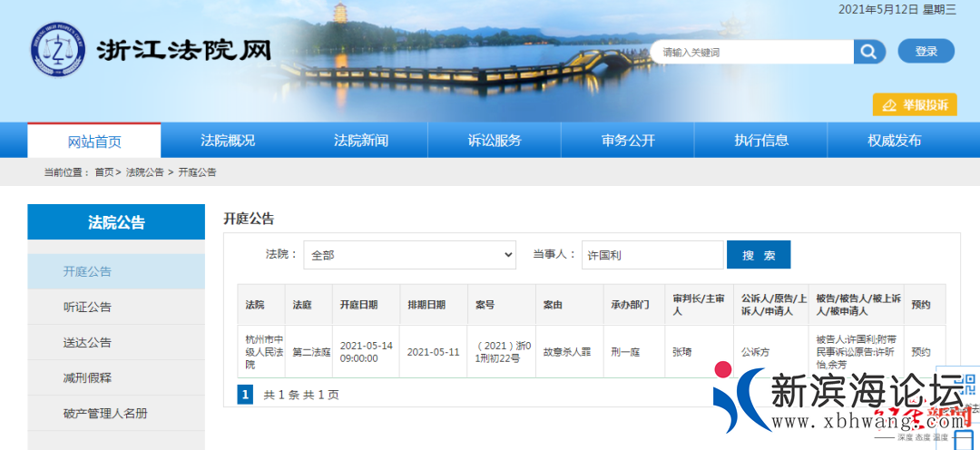Image resolution: width=980 pixels, height=450 pixels.
Task: Focus the keyword search input field
Action: pyautogui.click(x=753, y=53)
